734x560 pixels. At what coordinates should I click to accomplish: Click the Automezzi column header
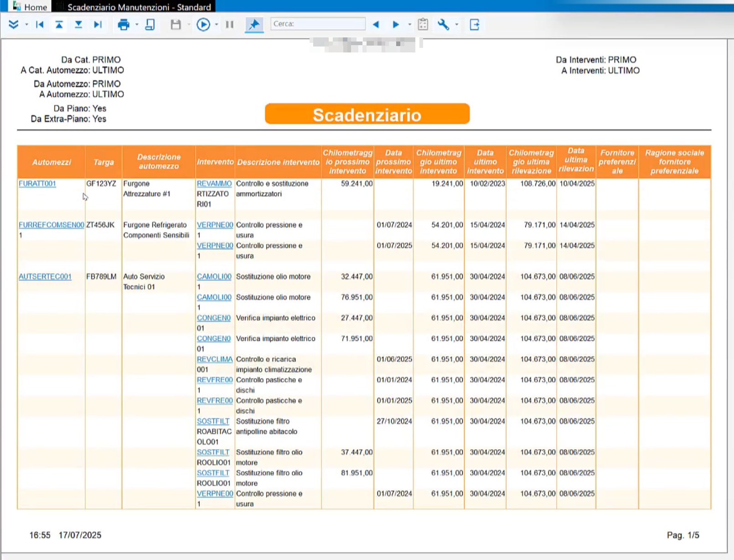[51, 162]
